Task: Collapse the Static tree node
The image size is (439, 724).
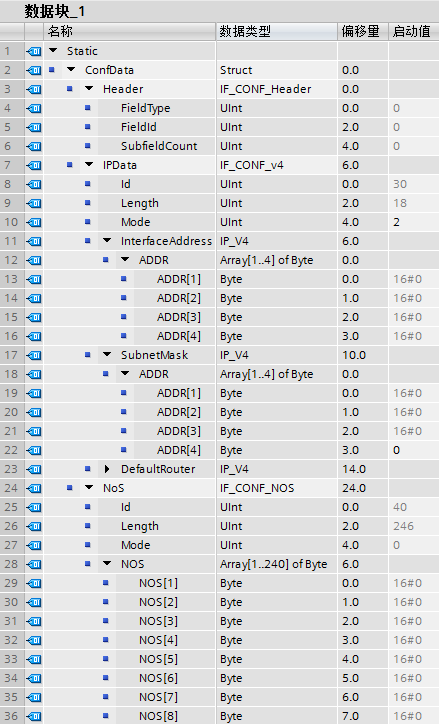Action: [x=53, y=51]
